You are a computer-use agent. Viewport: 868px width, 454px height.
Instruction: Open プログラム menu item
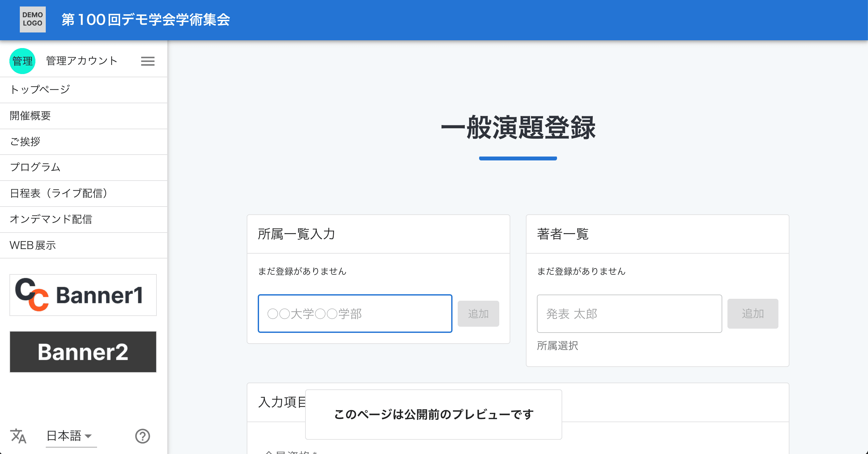[x=35, y=167]
